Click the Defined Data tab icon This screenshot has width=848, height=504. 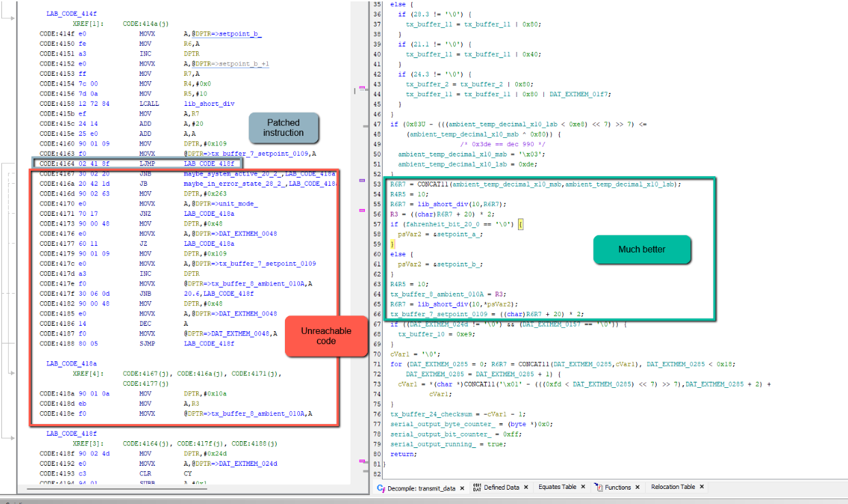(477, 488)
